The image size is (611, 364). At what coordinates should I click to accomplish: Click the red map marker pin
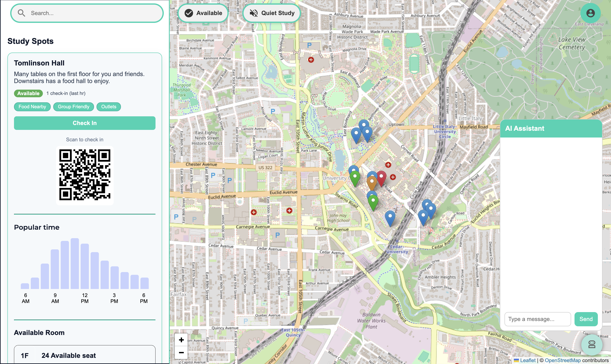point(381,178)
